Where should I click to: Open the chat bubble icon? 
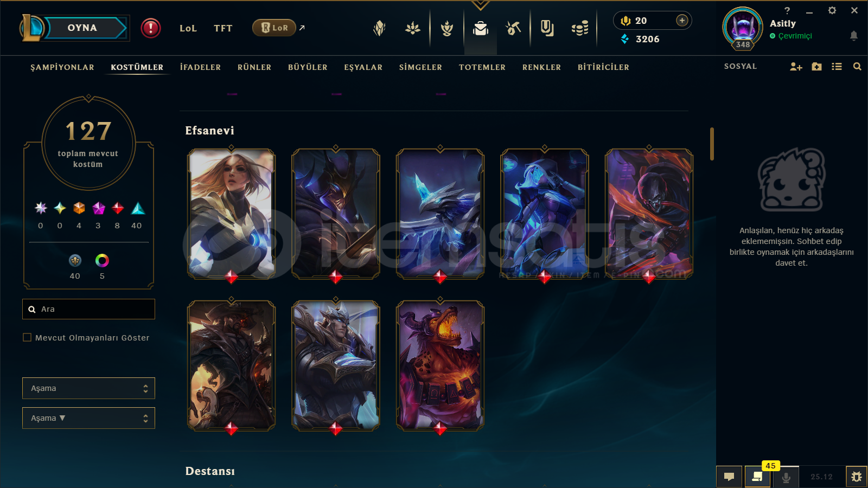(x=729, y=477)
